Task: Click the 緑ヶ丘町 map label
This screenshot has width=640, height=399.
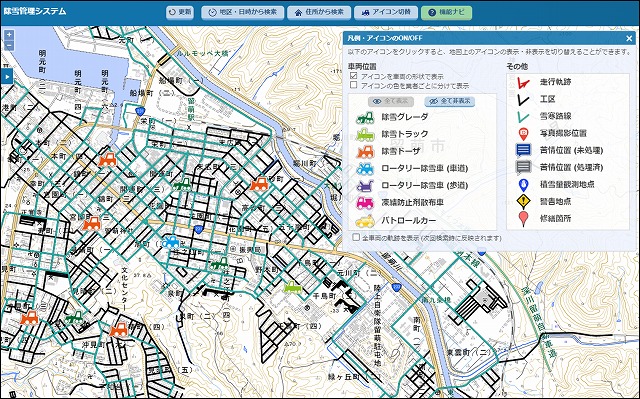Action: [x=344, y=377]
